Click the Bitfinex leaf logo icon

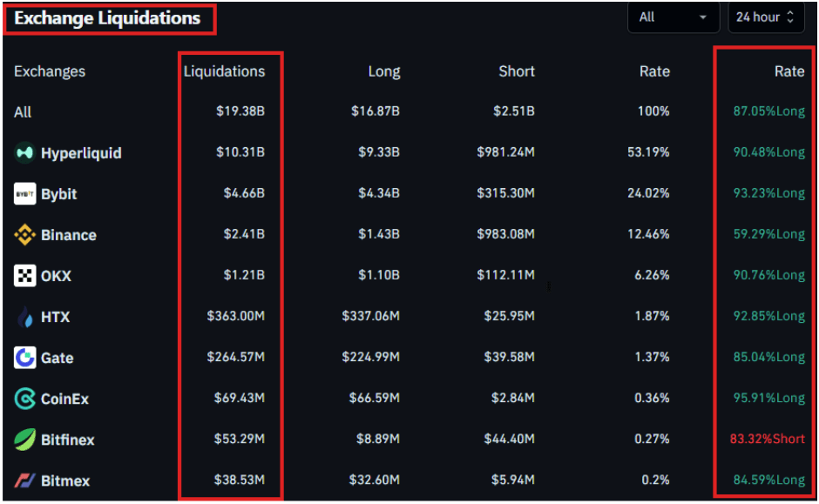25,440
